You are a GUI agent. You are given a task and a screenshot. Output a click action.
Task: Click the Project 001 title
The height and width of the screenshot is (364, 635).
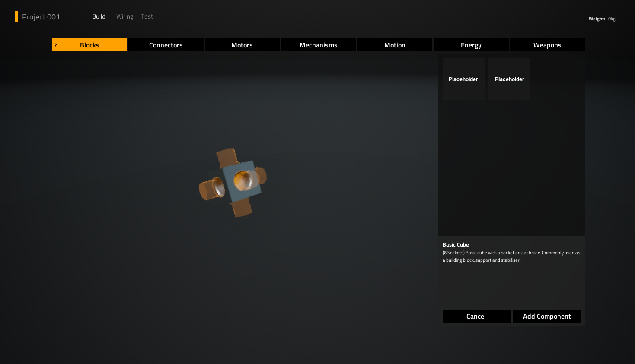41,17
